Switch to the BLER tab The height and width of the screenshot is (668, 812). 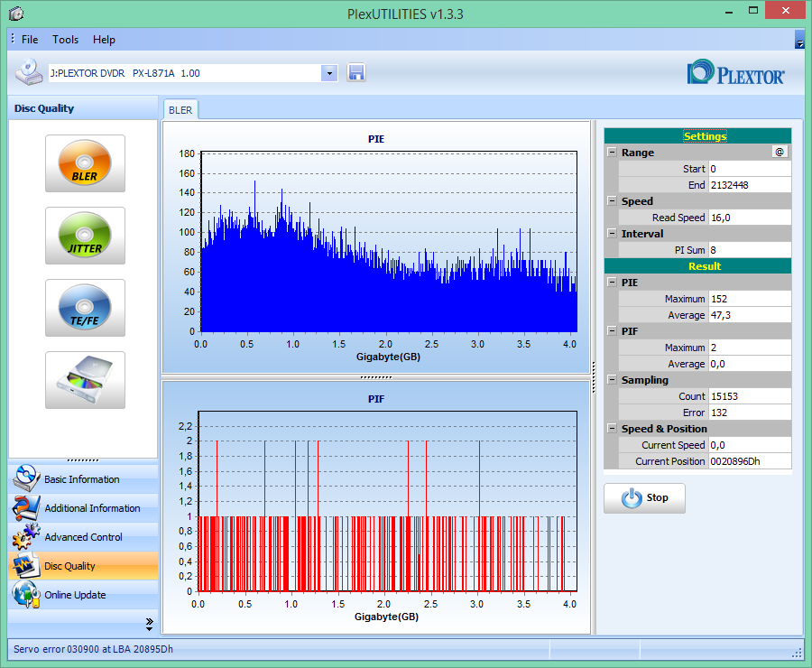(180, 110)
